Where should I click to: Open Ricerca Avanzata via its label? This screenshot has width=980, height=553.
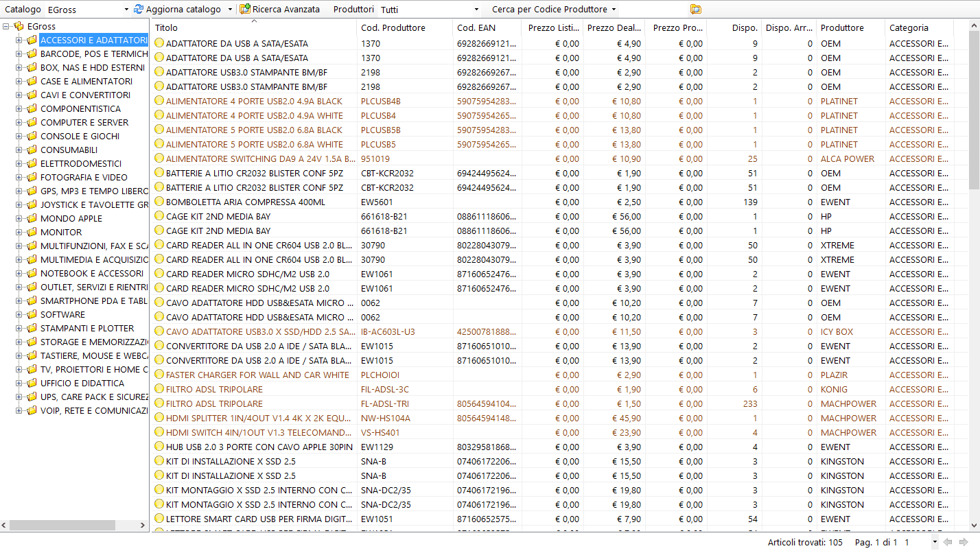pyautogui.click(x=286, y=10)
